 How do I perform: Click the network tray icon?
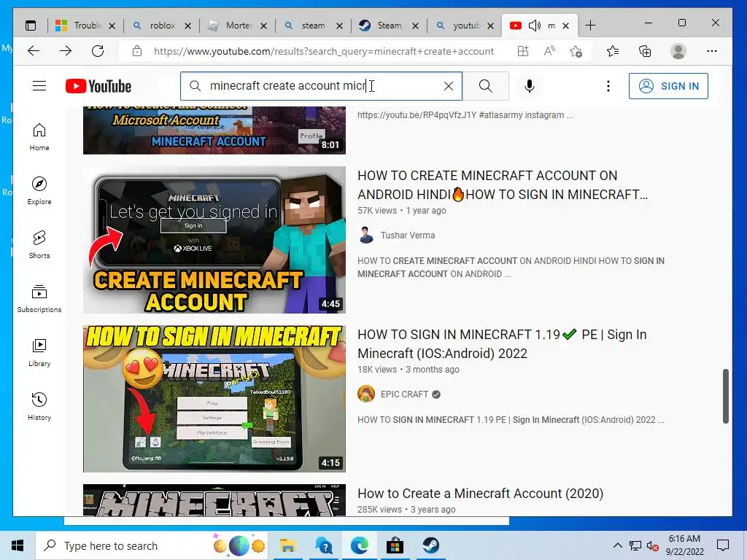click(635, 546)
